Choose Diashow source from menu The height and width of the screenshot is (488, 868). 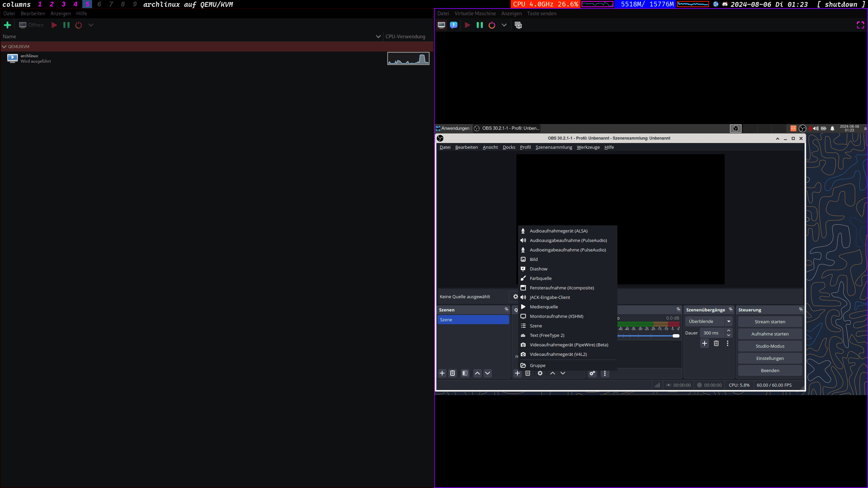tap(568, 269)
